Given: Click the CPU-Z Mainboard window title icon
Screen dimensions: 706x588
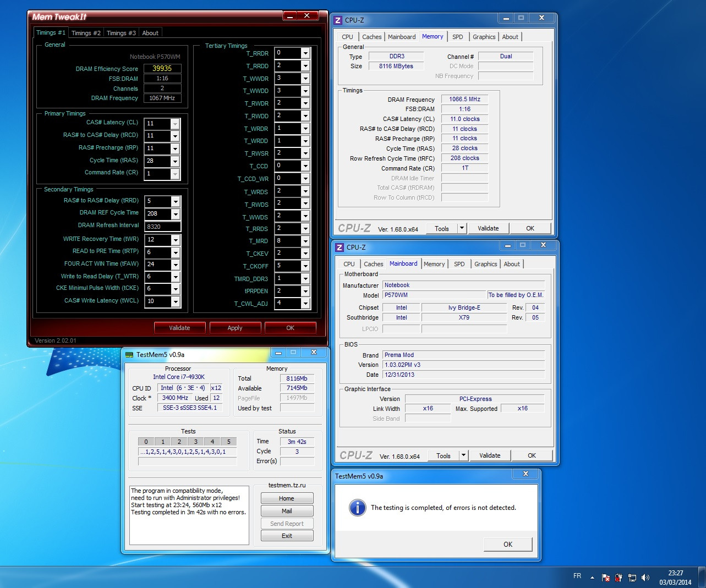Looking at the screenshot, I should click(340, 248).
